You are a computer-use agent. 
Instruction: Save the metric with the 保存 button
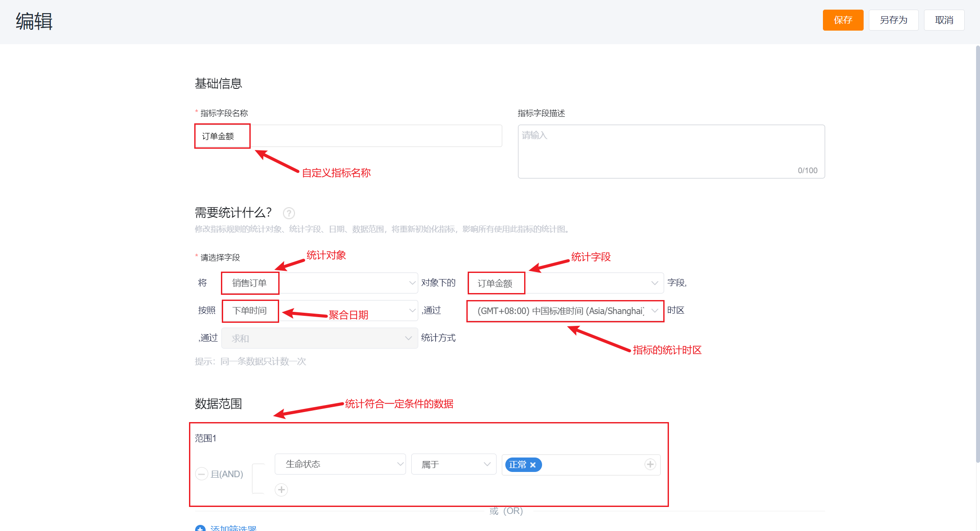click(x=843, y=20)
